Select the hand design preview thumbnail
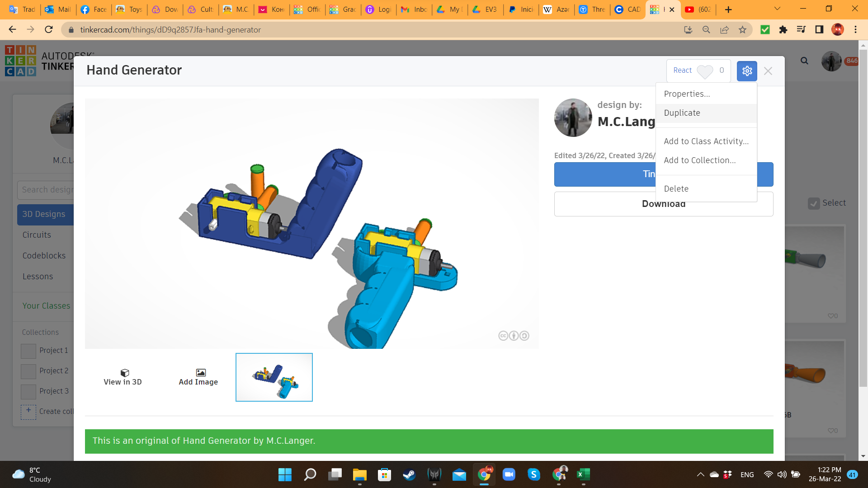Viewport: 868px width, 488px height. [x=274, y=377]
